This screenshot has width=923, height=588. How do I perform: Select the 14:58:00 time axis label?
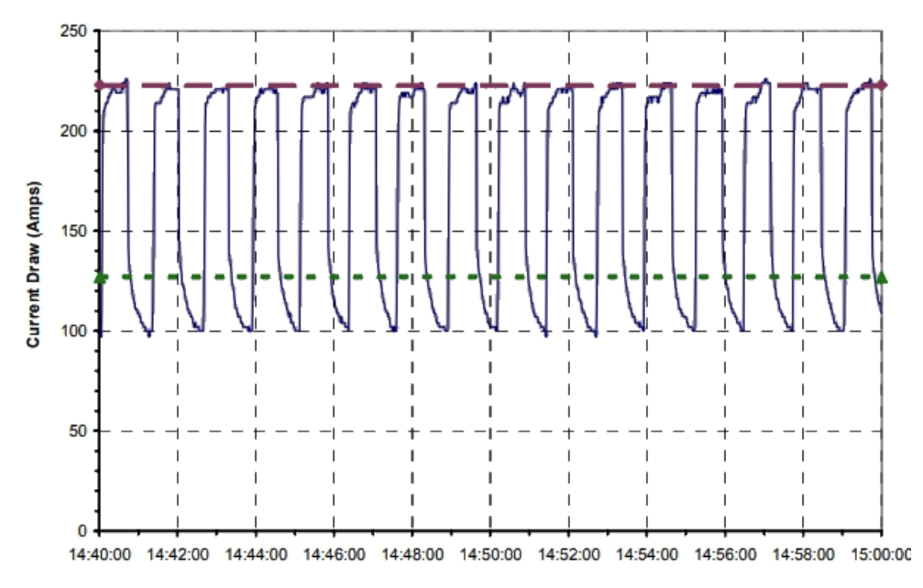tap(804, 554)
